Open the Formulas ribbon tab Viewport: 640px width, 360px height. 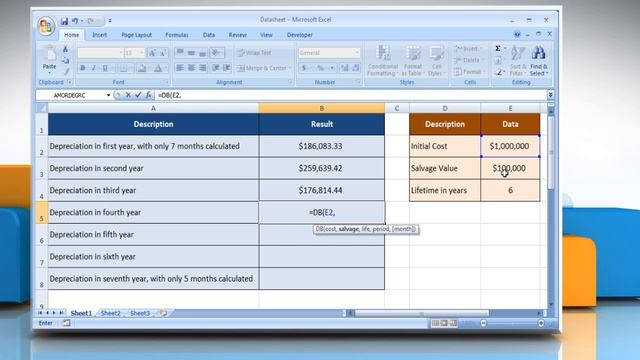pos(177,35)
